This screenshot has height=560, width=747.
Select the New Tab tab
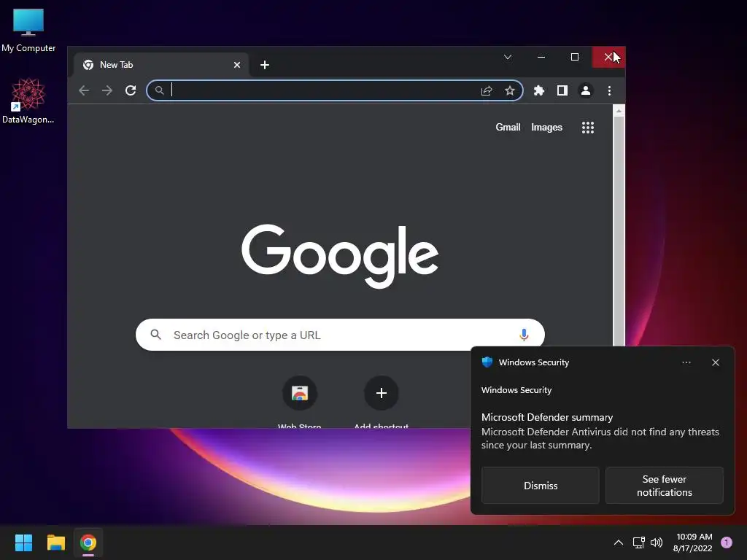pyautogui.click(x=161, y=65)
